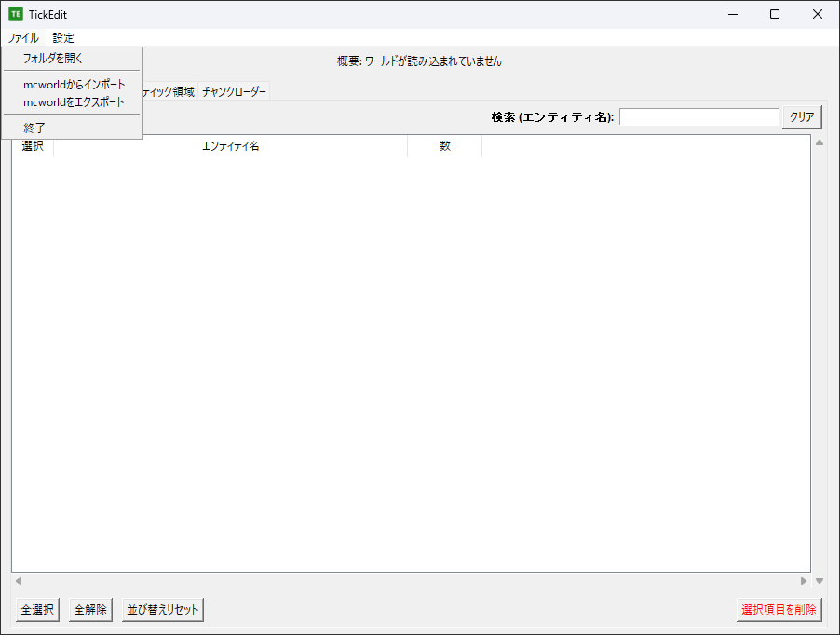Sort by the エンティティ名 column header

(230, 146)
